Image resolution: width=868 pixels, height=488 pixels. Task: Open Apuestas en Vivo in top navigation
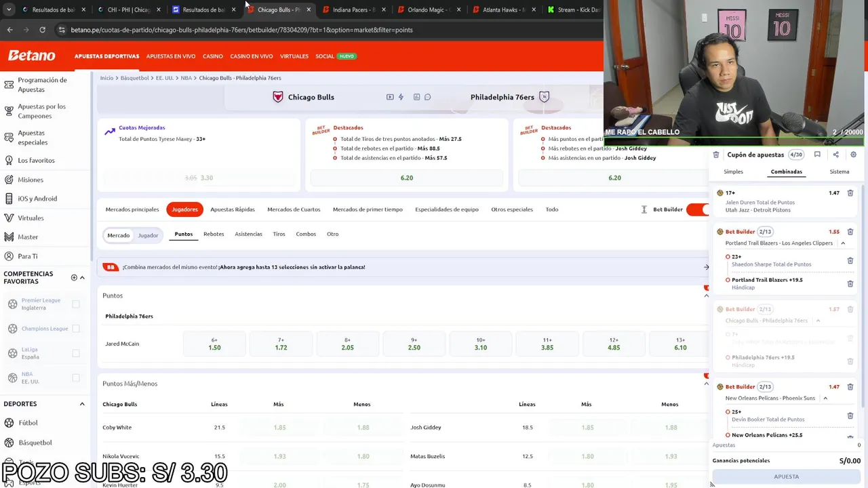[x=171, y=56]
